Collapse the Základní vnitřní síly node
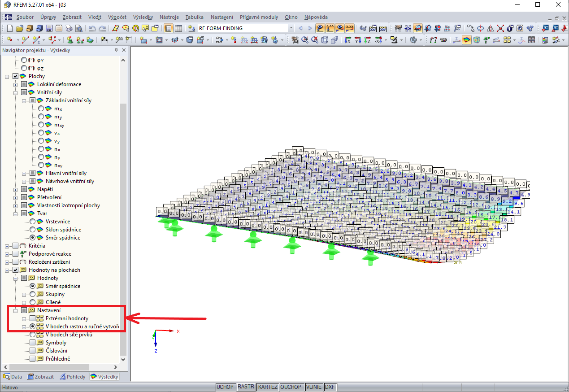Viewport: 569px width, 392px height. 24,100
